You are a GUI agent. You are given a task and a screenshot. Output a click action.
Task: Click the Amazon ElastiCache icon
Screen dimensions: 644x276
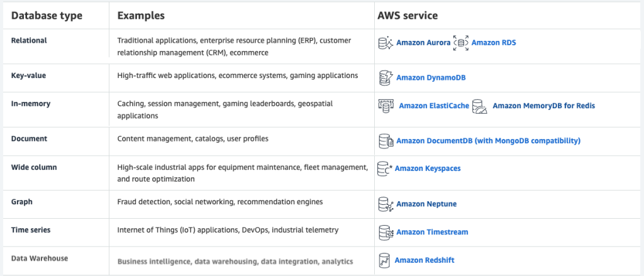(x=386, y=106)
